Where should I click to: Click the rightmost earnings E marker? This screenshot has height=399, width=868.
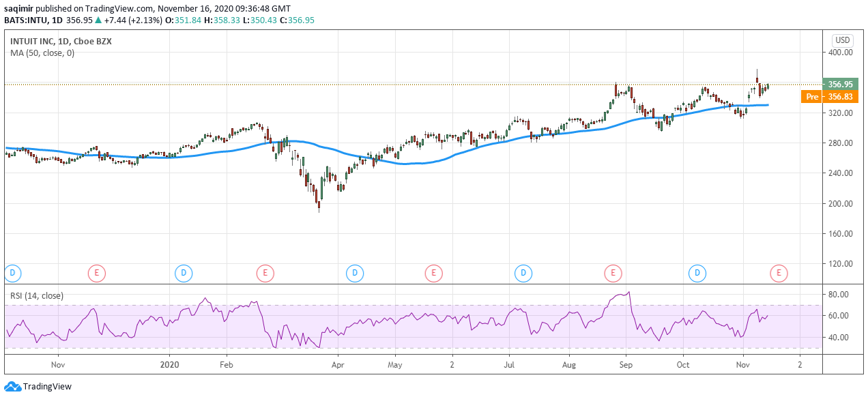pos(777,274)
